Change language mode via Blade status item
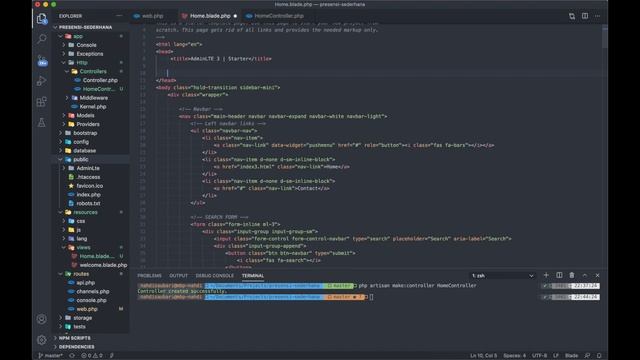 [x=571, y=356]
